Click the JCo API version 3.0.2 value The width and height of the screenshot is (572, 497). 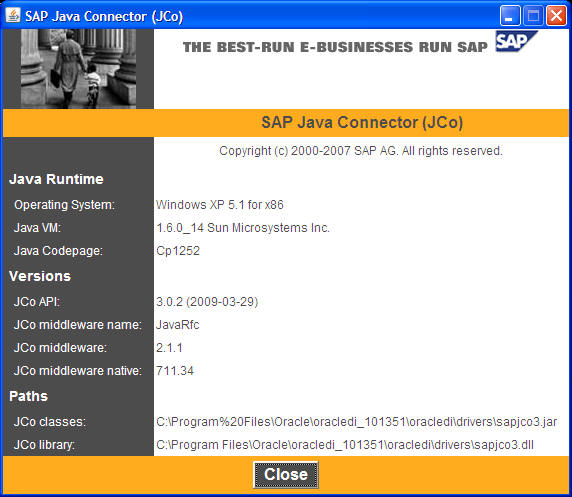click(x=207, y=302)
